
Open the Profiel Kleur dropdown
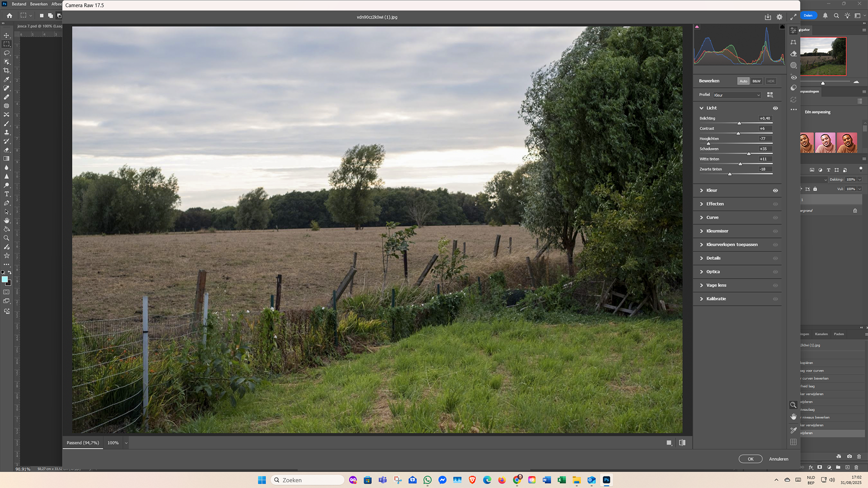tap(736, 95)
